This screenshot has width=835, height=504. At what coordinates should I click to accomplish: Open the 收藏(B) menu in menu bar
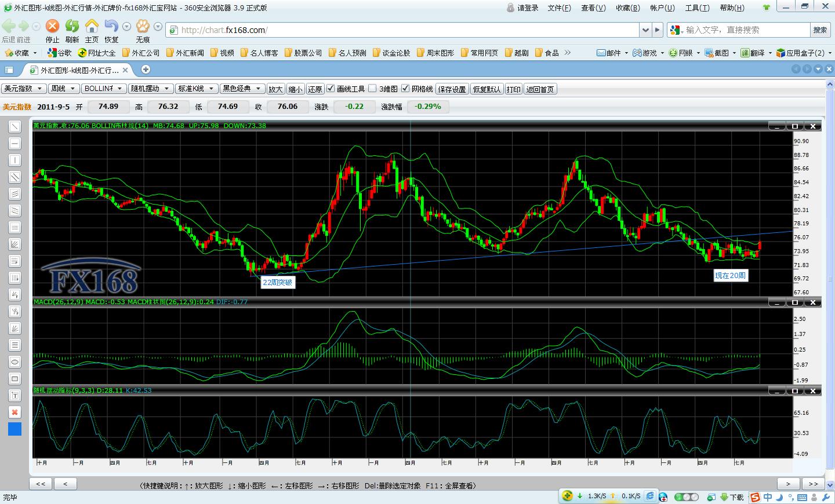coord(627,8)
